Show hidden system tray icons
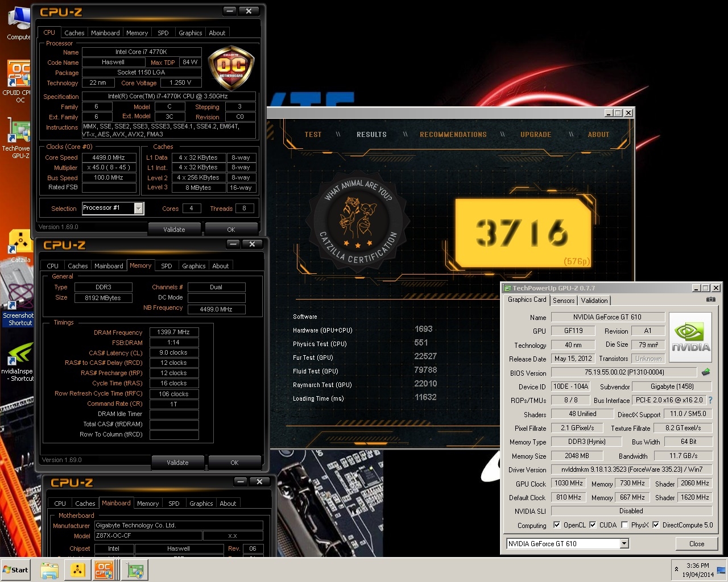Viewport: 728px width, 582px height. point(676,569)
